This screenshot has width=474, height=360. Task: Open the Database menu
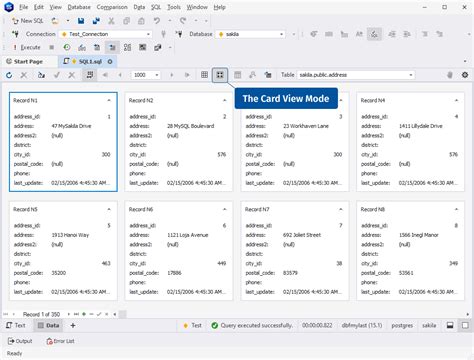(79, 7)
